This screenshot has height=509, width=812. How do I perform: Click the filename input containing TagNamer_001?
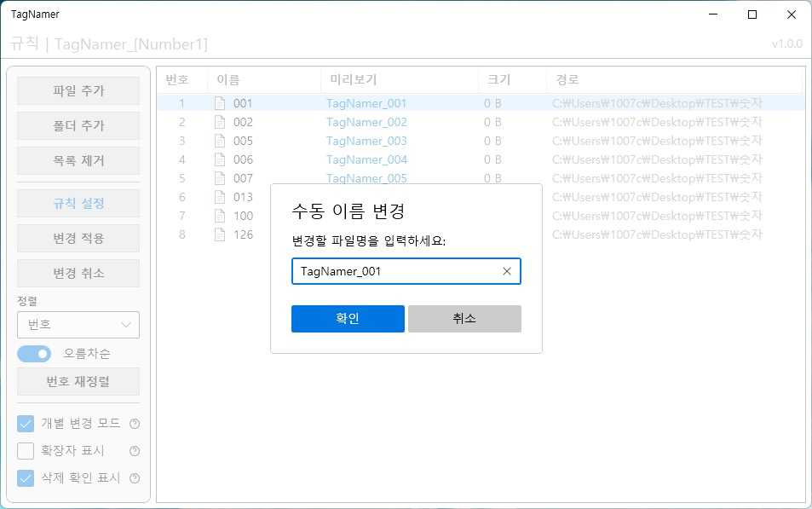pyautogui.click(x=396, y=271)
